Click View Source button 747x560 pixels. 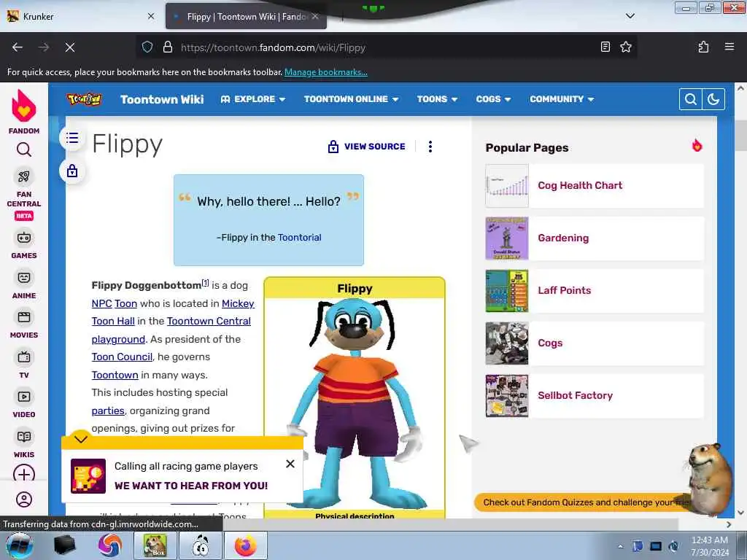point(367,146)
